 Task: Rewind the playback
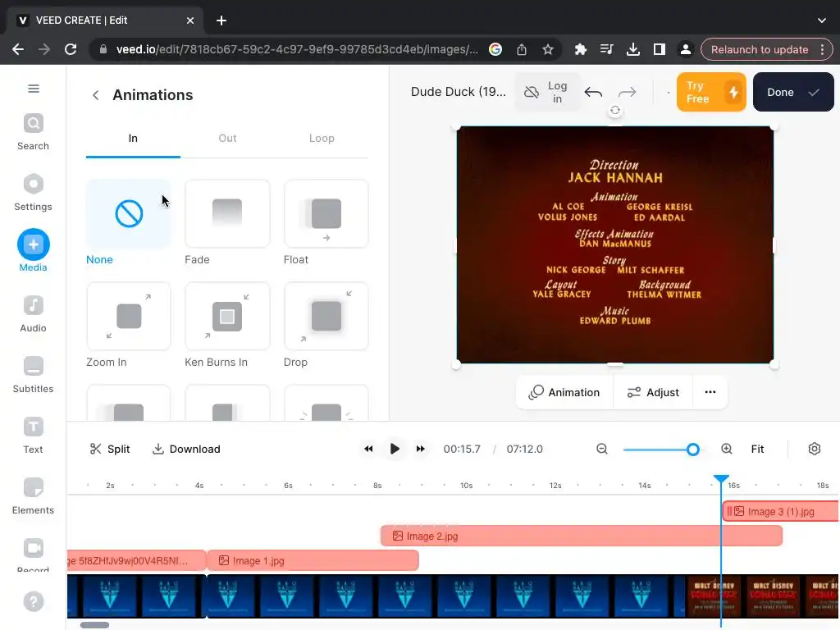point(368,449)
